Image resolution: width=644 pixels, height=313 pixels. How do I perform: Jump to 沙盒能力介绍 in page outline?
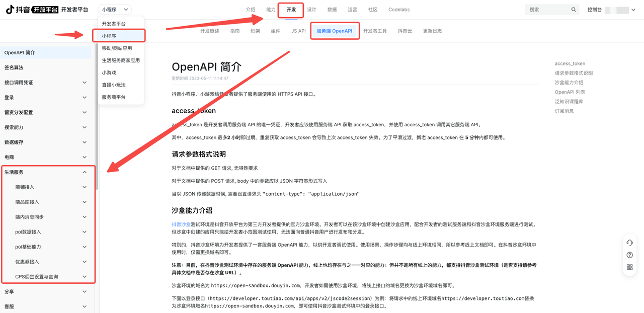tap(569, 83)
